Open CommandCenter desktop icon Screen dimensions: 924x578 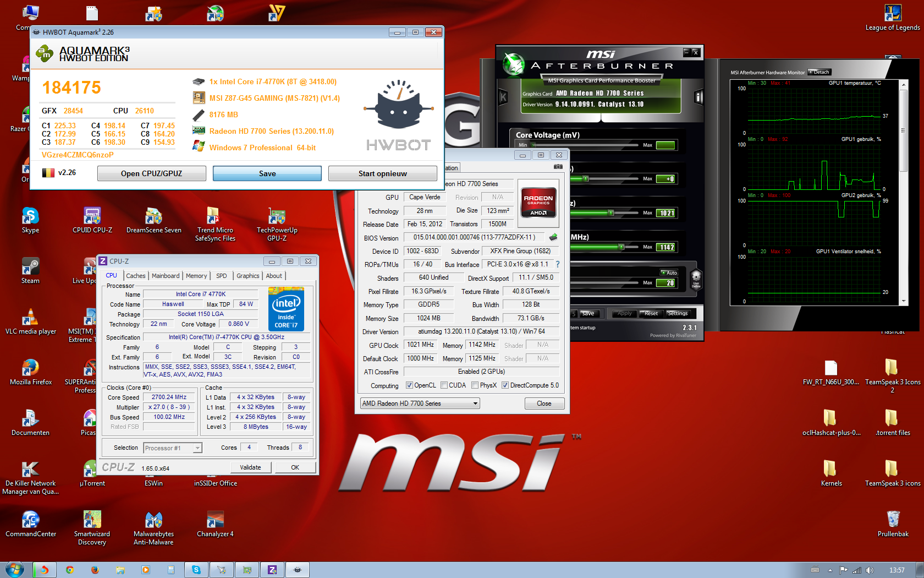pos(31,524)
